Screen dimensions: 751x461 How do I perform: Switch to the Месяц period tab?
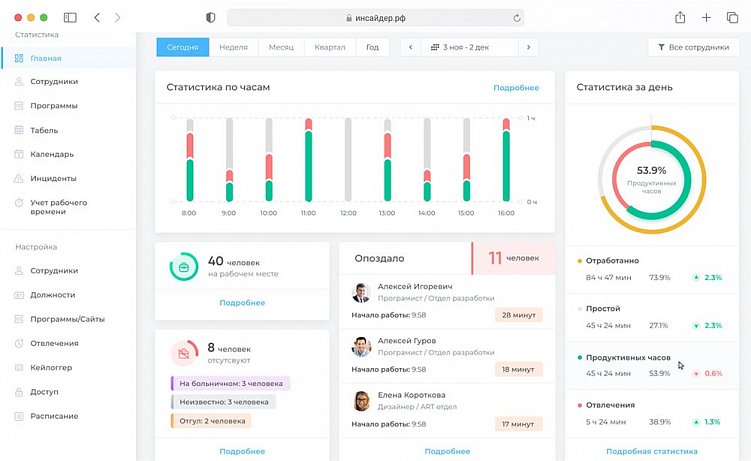(281, 47)
